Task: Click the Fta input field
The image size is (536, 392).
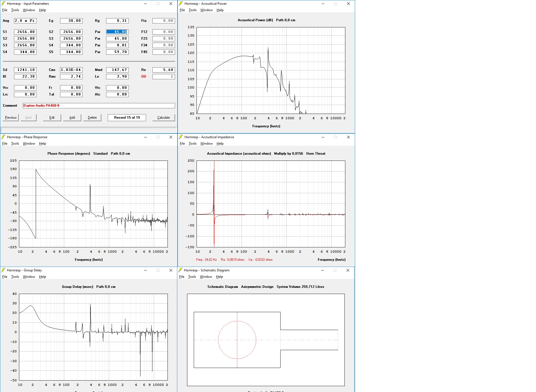Action: [164, 21]
